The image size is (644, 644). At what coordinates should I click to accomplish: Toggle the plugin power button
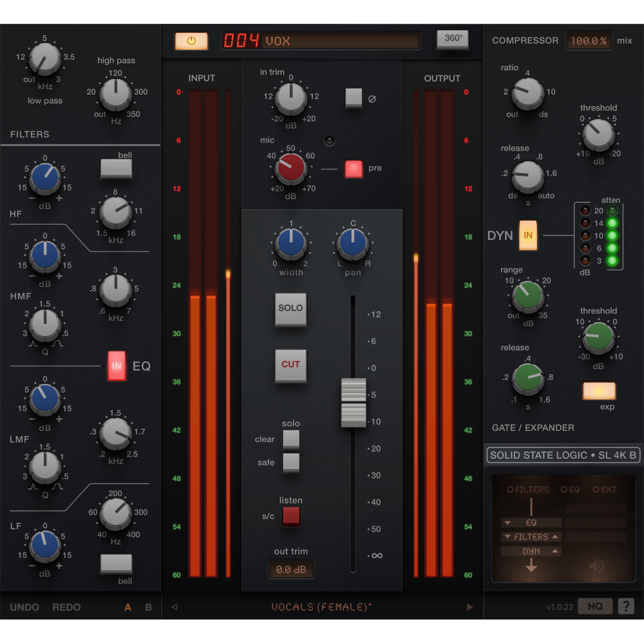coord(193,40)
